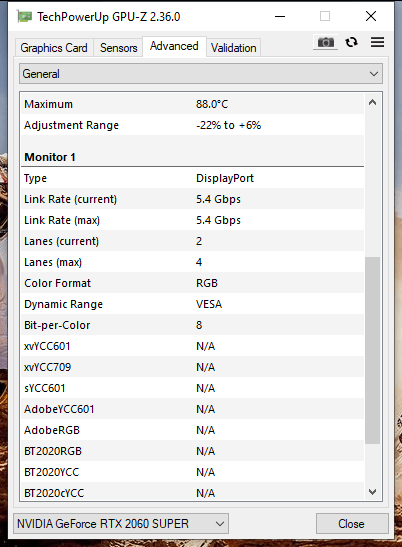Select the xvYCC709 row label
The image size is (402, 547).
pos(47,367)
